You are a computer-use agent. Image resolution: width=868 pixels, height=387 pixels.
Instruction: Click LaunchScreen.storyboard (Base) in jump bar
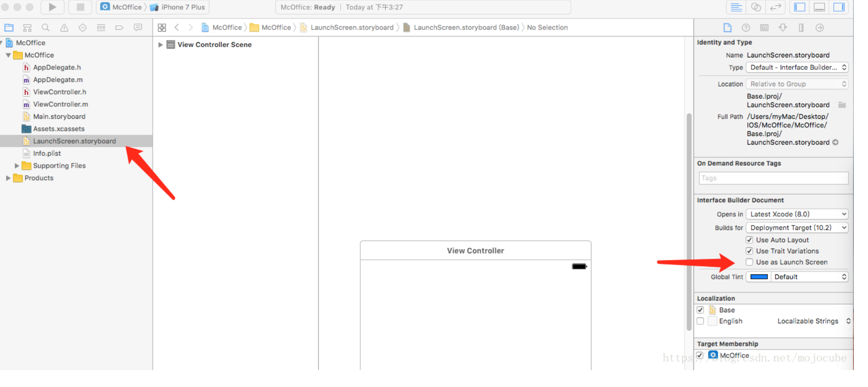(461, 28)
